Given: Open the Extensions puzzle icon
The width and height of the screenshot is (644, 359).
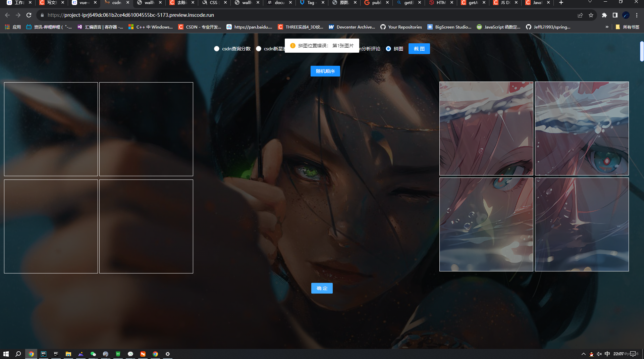Looking at the screenshot, I should 604,15.
